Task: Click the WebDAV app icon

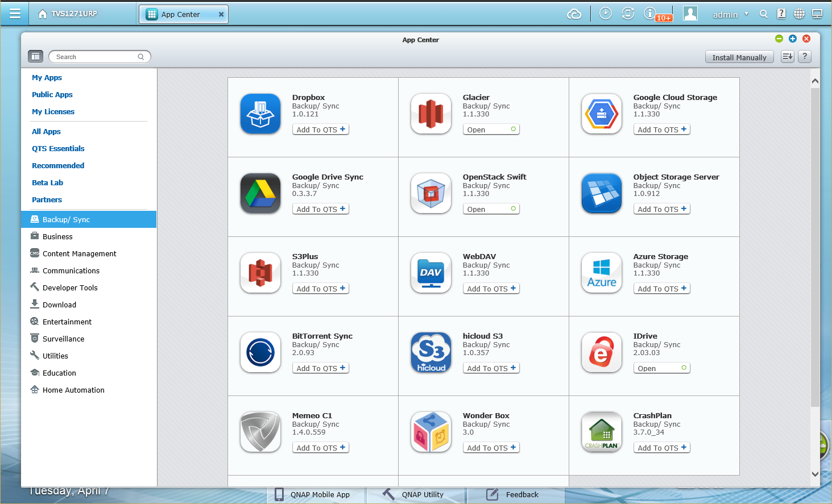Action: pos(431,273)
